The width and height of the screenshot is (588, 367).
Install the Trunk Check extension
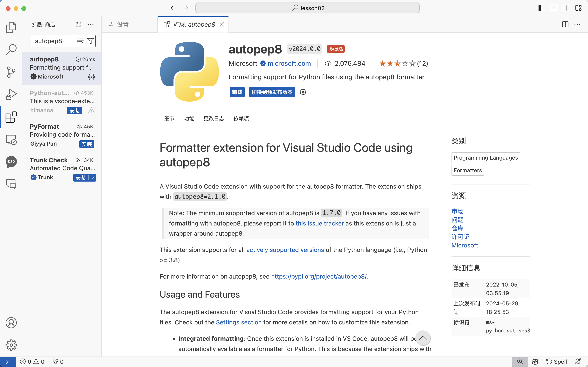pos(81,178)
